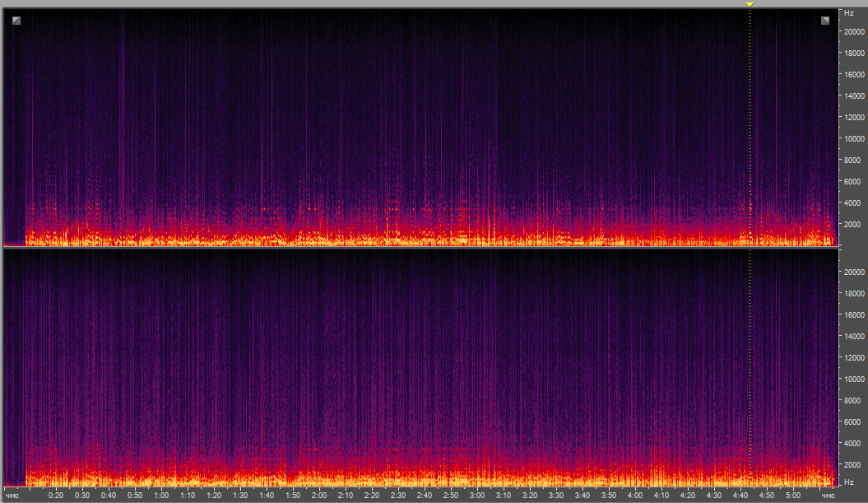868x503 pixels.
Task: Click the Hz label at the top of the frequency scale
Action: [x=848, y=12]
